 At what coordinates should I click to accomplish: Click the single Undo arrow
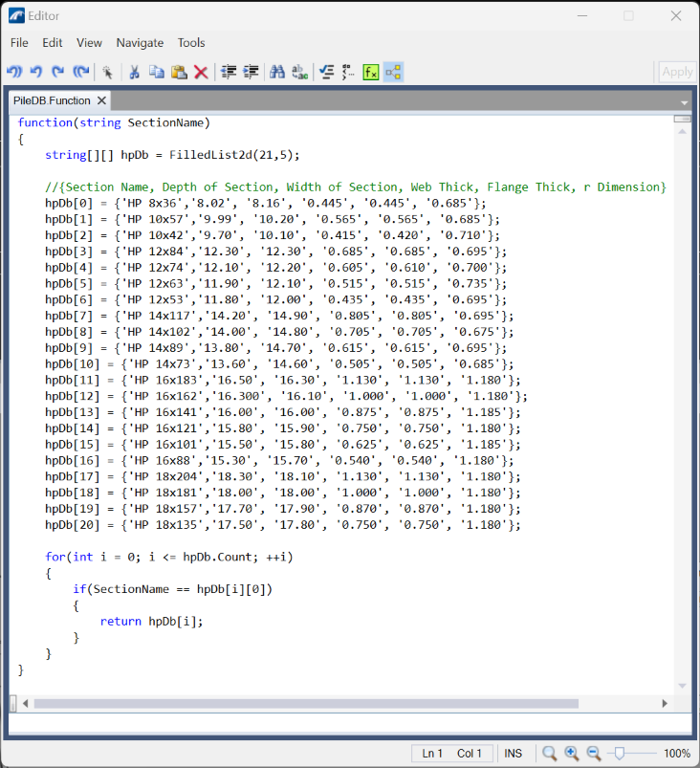coord(36,73)
